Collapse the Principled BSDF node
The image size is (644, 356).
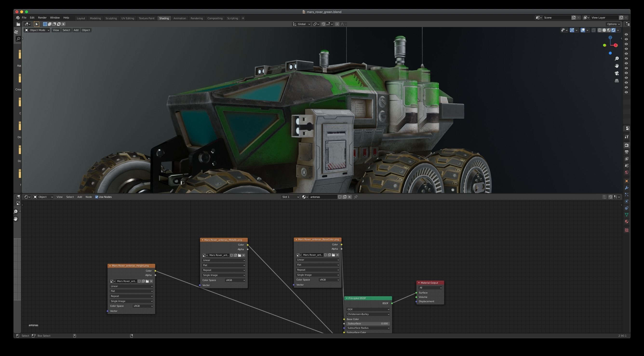click(347, 298)
